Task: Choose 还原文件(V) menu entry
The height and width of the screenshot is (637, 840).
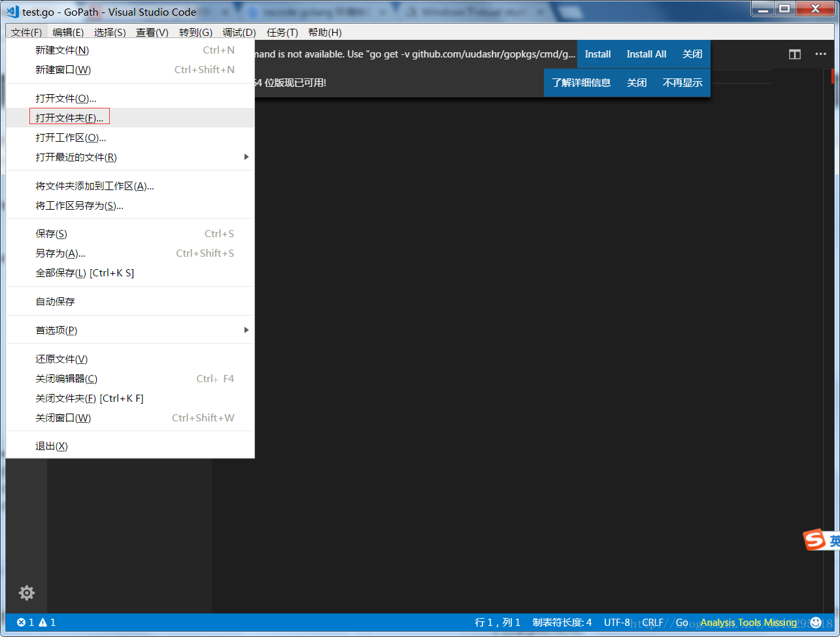Action: click(130, 359)
